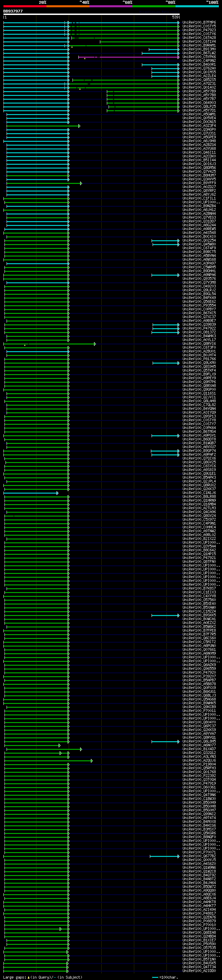Screen dimensions: 222x980
Task: Select the UniRef100_Q8LP25 label
Action: coord(199,106)
